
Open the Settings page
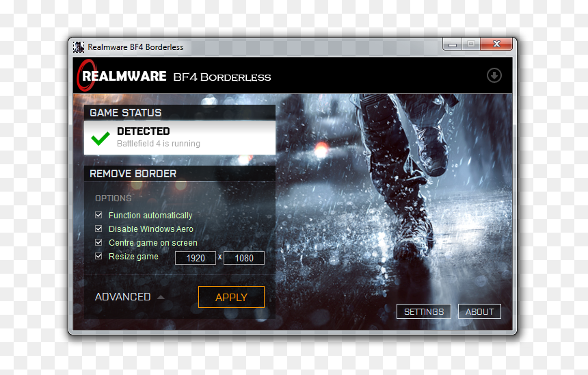click(x=424, y=311)
